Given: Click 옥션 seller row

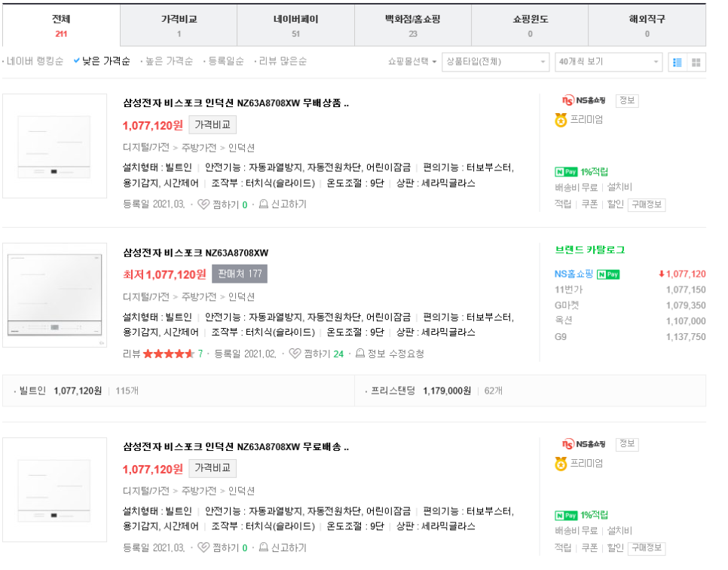Looking at the screenshot, I should coord(630,321).
